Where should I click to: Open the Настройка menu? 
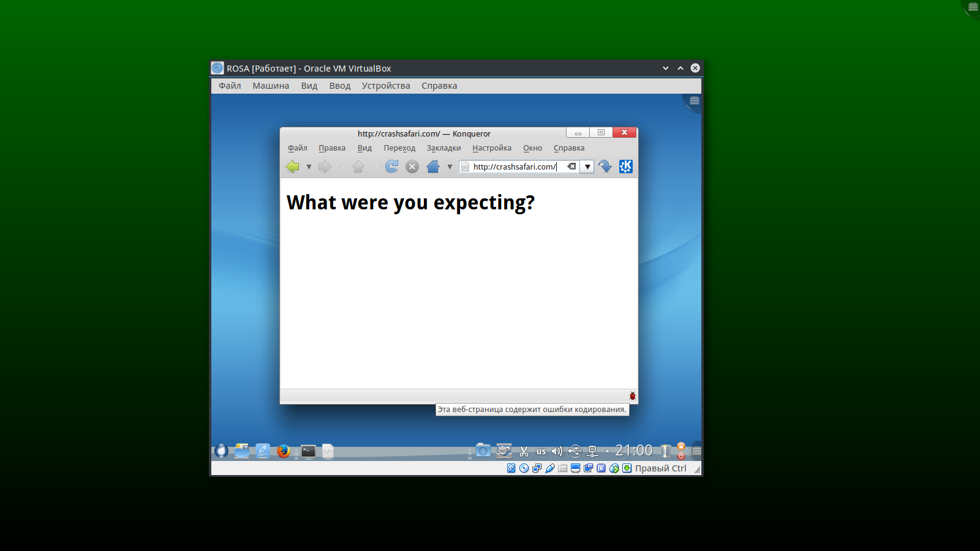pyautogui.click(x=492, y=148)
